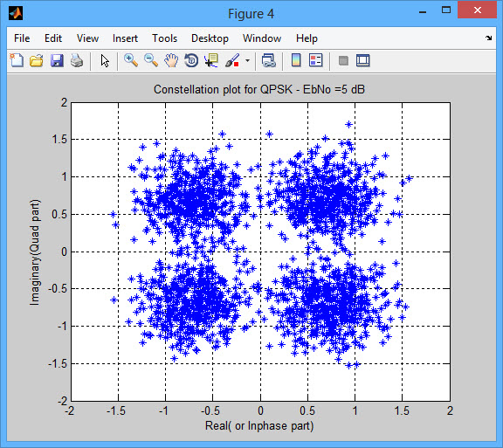Viewport: 503px width, 448px height.
Task: Open the Insert menu
Action: [x=125, y=38]
